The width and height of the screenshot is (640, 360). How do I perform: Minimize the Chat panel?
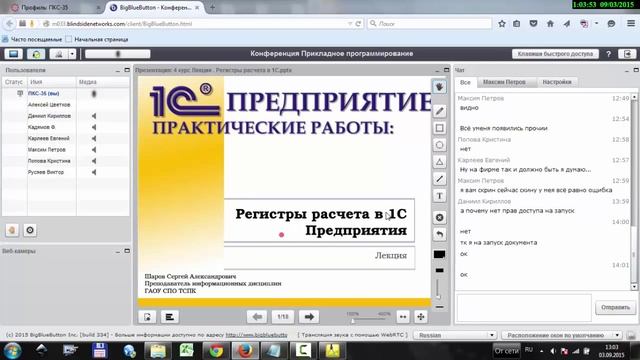point(627,70)
